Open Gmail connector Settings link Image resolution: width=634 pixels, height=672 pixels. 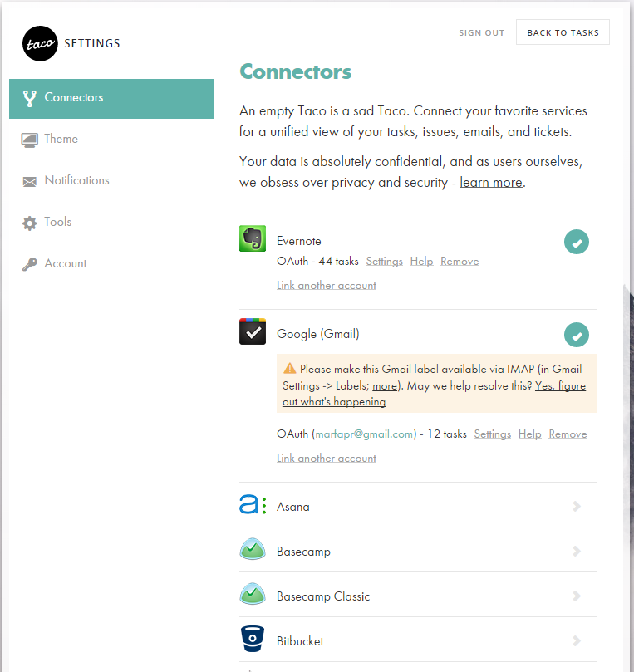pyautogui.click(x=492, y=434)
